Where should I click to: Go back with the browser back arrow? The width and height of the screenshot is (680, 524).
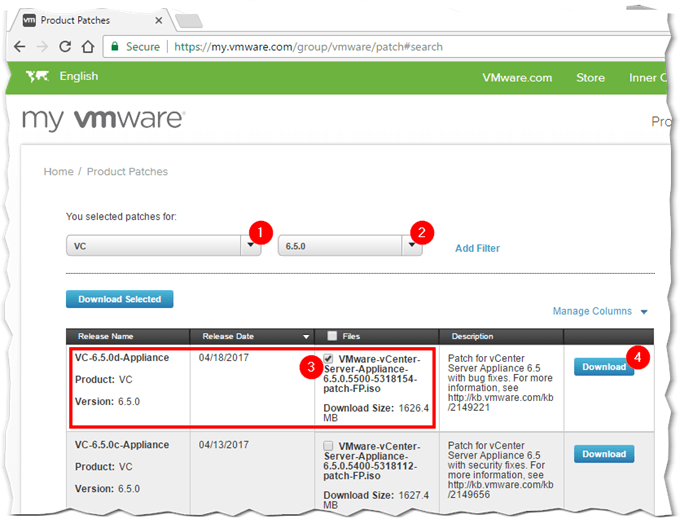(20, 46)
